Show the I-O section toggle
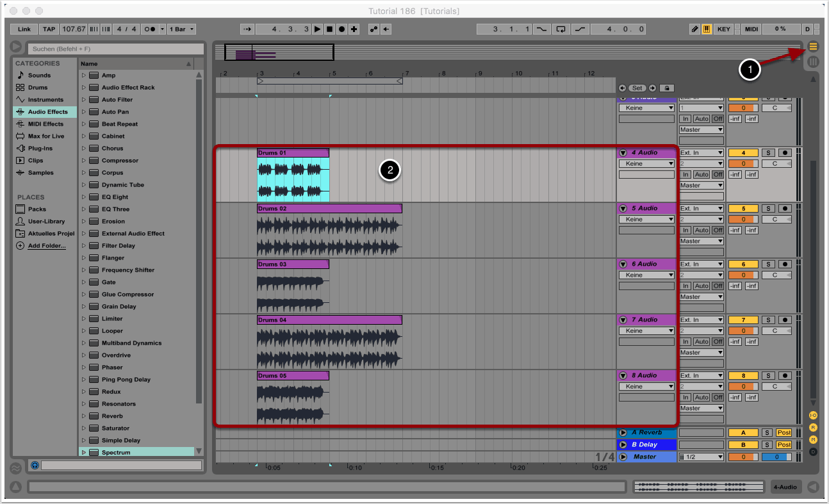The image size is (829, 504). [814, 415]
